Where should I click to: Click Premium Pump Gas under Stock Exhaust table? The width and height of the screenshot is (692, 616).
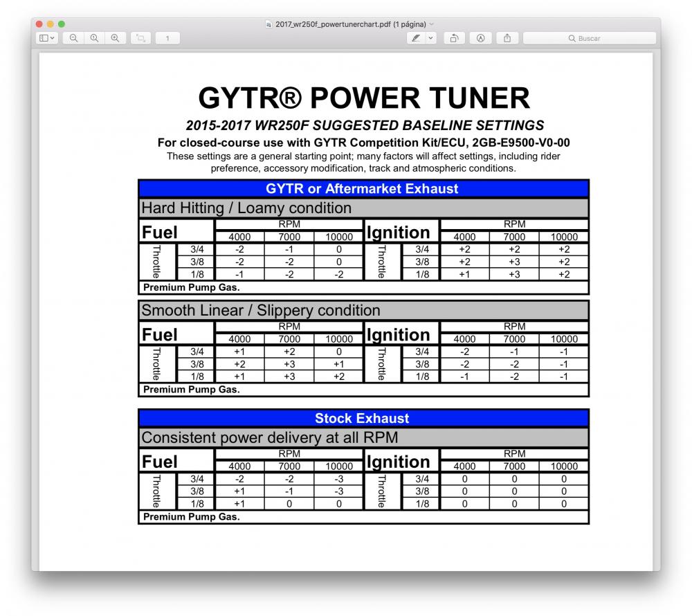tap(192, 517)
